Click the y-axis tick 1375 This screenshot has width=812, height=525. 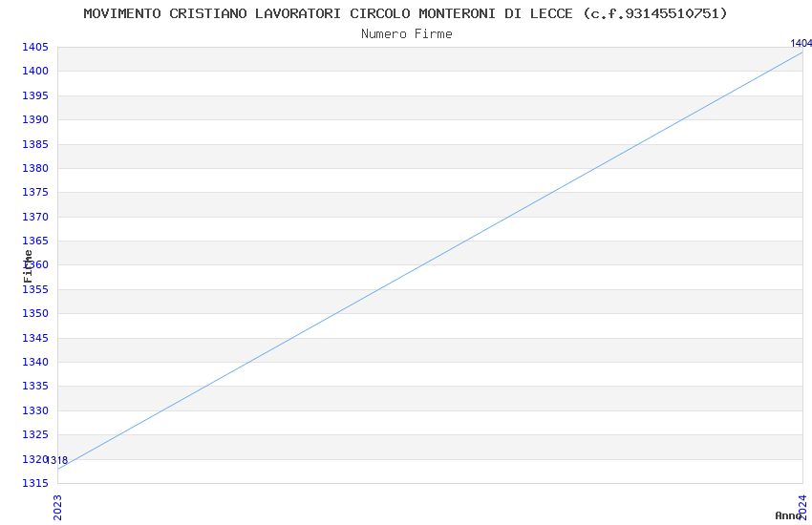(35, 192)
